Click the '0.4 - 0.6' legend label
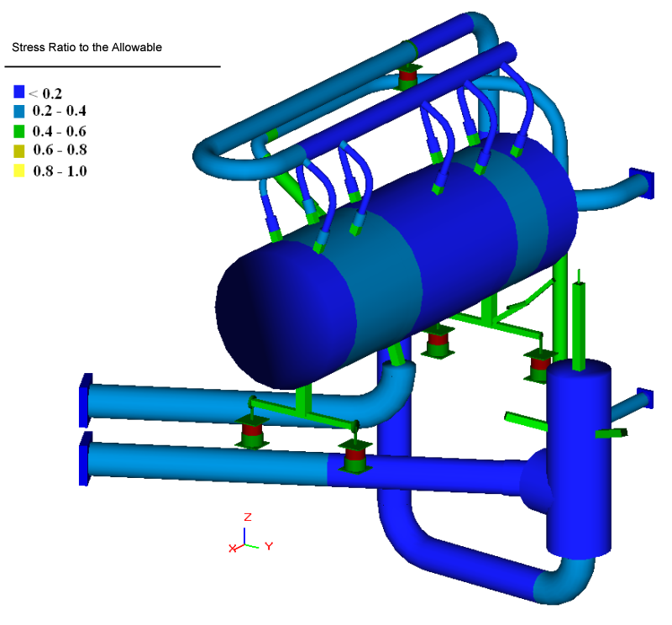This screenshot has height=625, width=672. click(x=59, y=131)
